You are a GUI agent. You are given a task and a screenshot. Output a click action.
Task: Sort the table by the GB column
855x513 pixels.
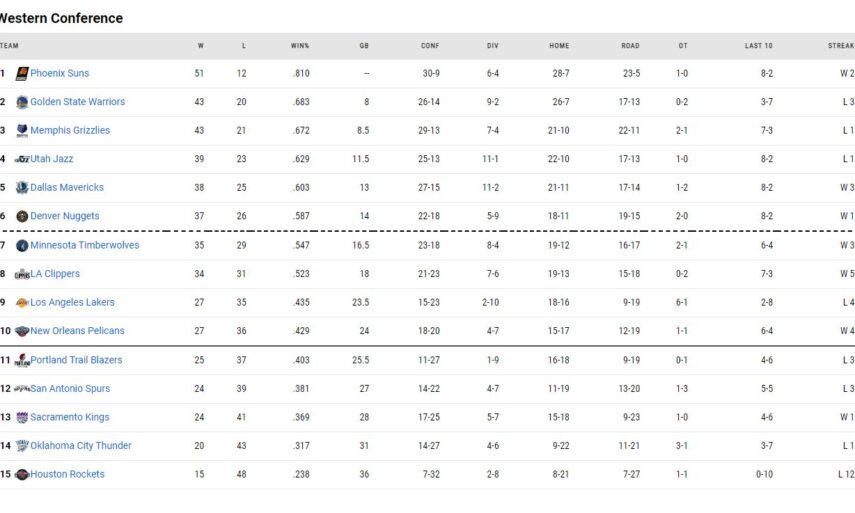point(364,46)
